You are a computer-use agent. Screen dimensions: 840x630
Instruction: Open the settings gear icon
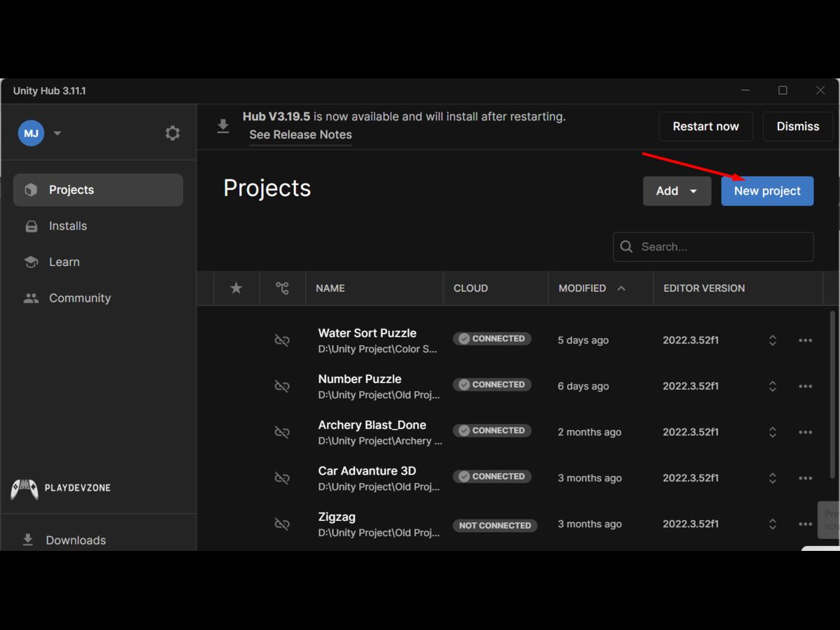click(172, 133)
